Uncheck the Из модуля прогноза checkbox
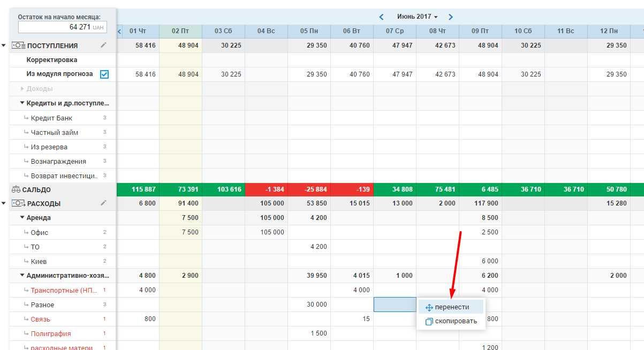The height and width of the screenshot is (350, 644). tap(104, 74)
